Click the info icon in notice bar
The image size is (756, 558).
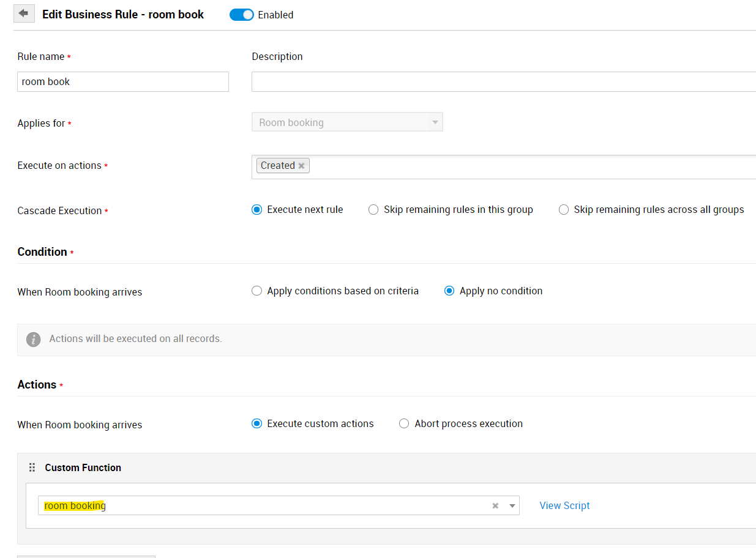(34, 339)
